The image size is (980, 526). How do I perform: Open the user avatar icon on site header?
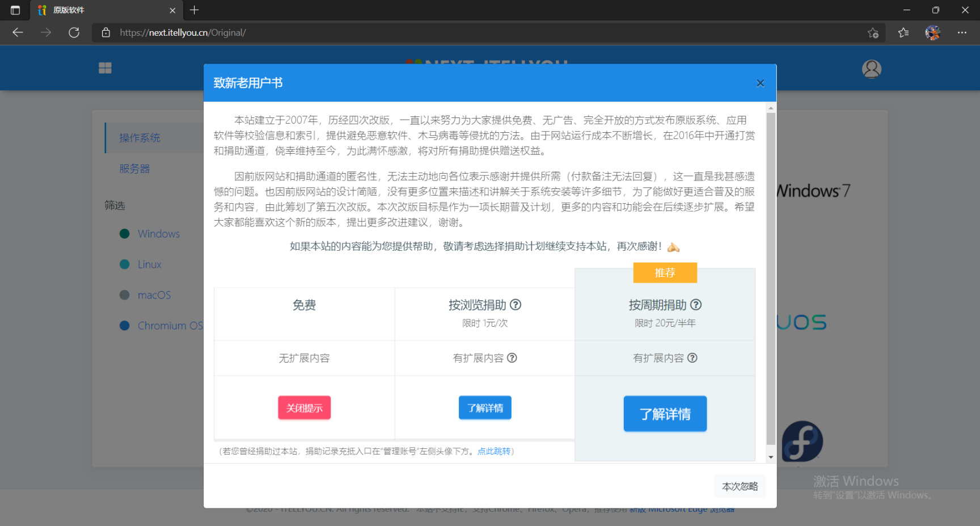[872, 69]
